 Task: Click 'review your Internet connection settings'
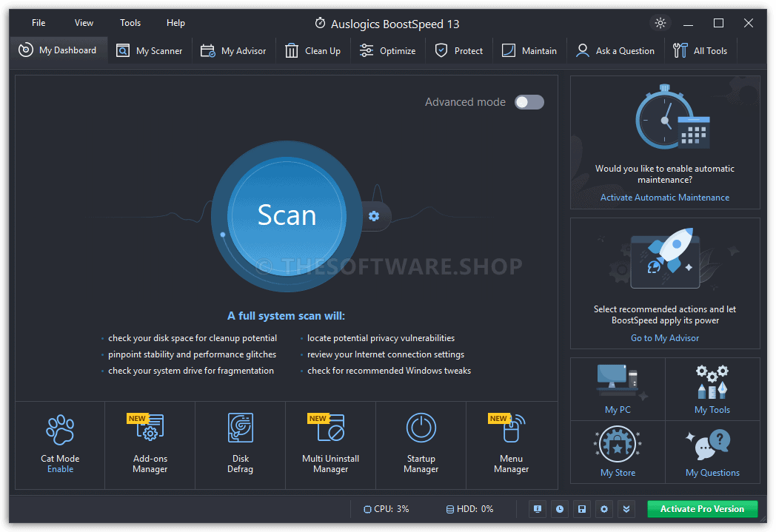[x=386, y=354]
